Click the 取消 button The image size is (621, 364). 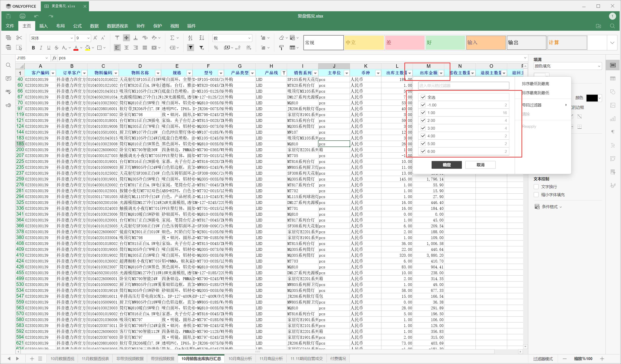(480, 165)
